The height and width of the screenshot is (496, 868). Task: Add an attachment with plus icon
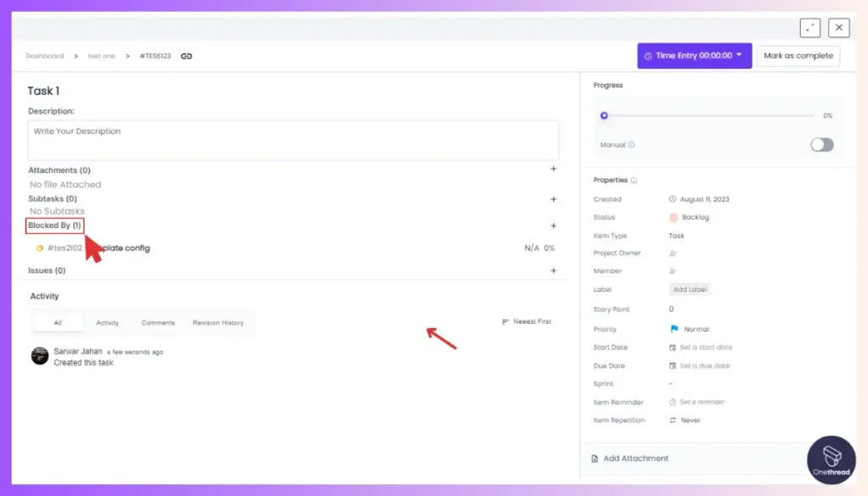click(554, 169)
